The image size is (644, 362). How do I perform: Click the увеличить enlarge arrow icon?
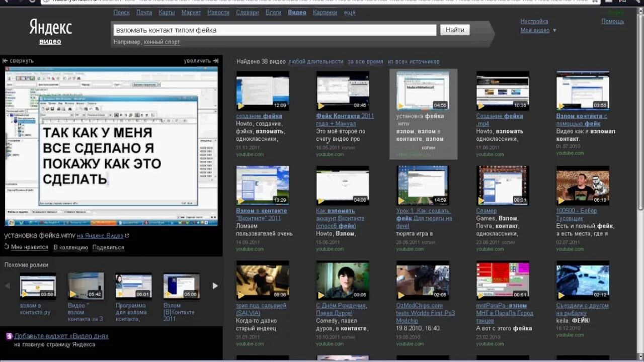pos(216,61)
